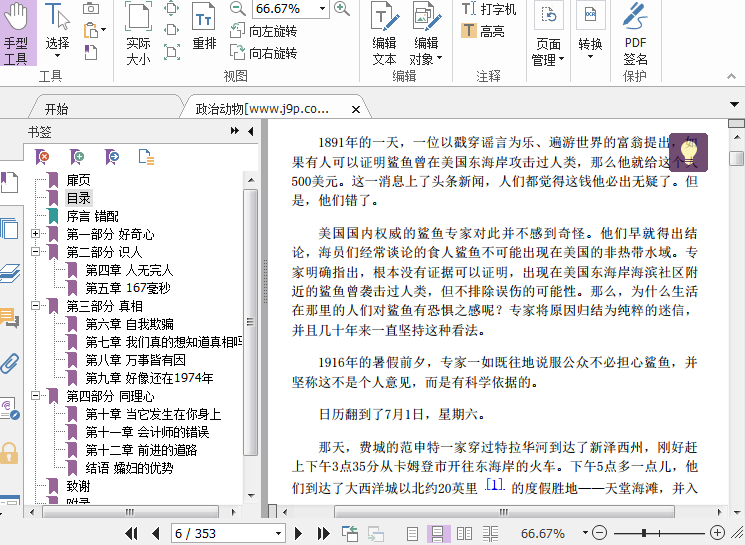
Task: Open the layers sidebar panel
Action: 10,273
